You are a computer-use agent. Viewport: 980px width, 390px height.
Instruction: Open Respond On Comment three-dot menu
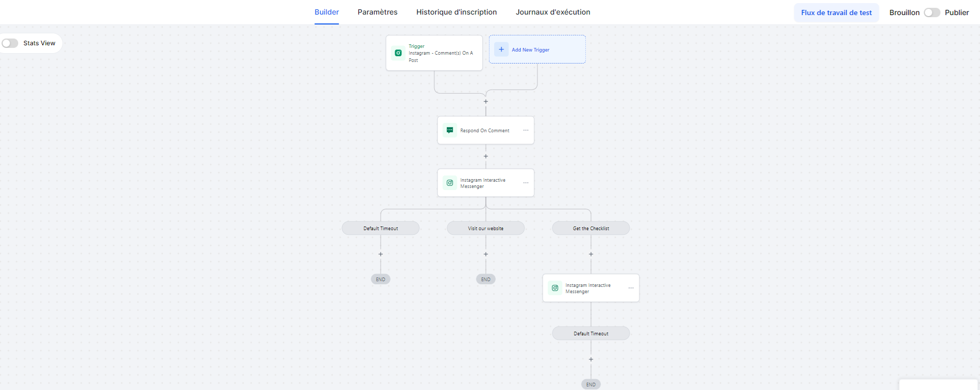click(526, 130)
